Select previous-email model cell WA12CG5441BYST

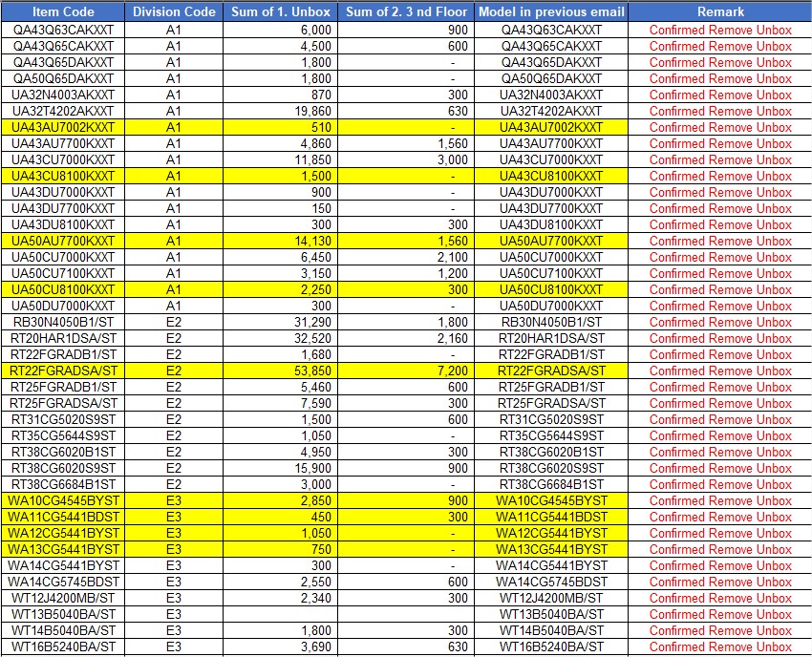tap(551, 533)
